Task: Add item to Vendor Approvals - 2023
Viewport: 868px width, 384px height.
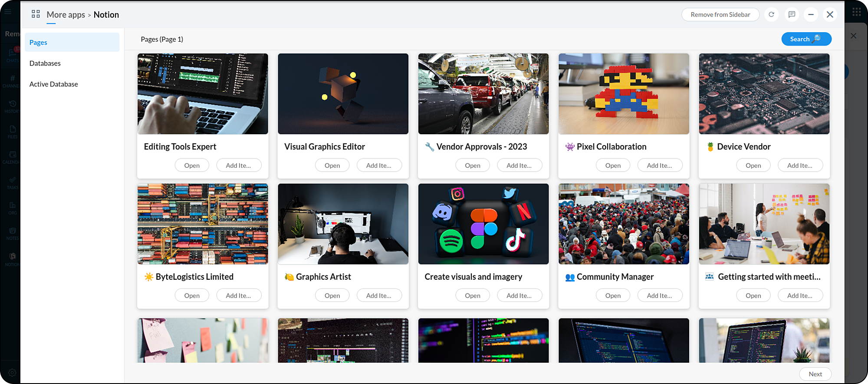Action: click(x=519, y=166)
